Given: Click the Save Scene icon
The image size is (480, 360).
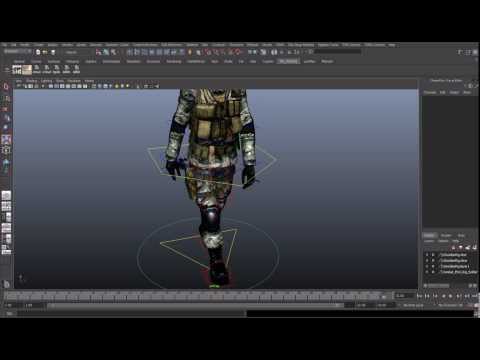Looking at the screenshot, I should 53,52.
